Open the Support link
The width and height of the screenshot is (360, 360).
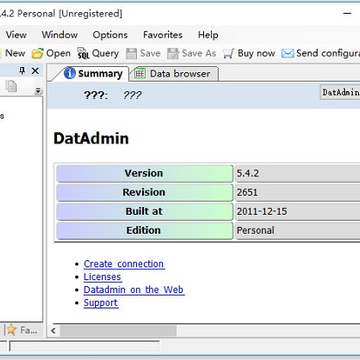click(x=101, y=303)
